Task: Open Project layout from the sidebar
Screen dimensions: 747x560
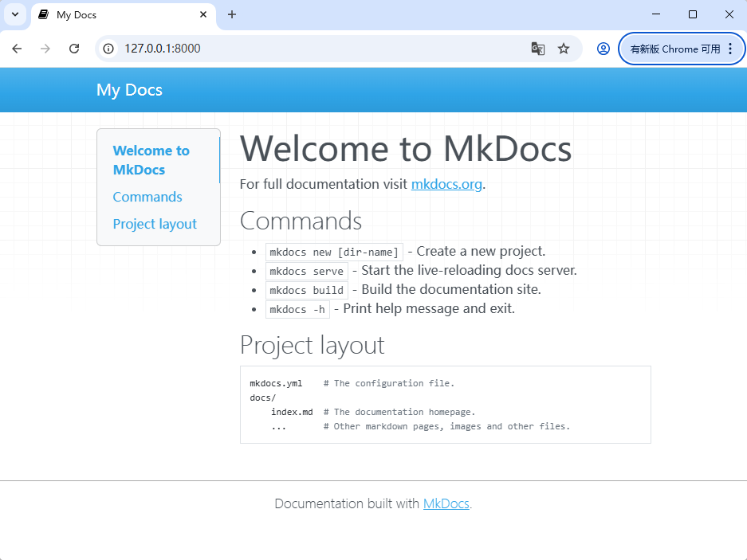Action: (155, 224)
